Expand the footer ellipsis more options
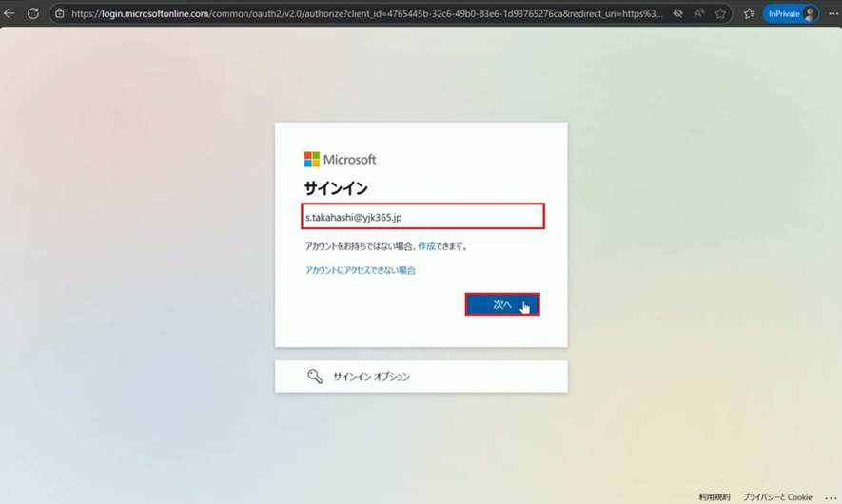Image resolution: width=842 pixels, height=504 pixels. pyautogui.click(x=830, y=496)
